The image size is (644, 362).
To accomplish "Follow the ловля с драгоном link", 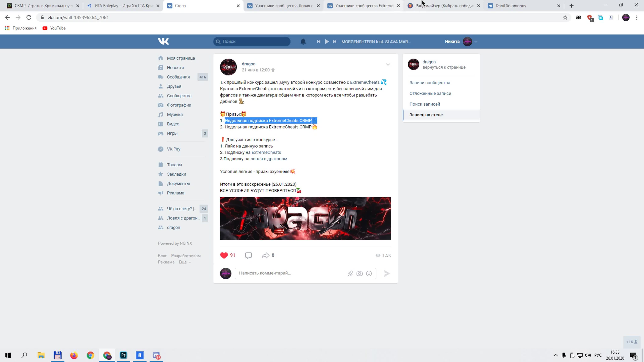I will coord(269,159).
